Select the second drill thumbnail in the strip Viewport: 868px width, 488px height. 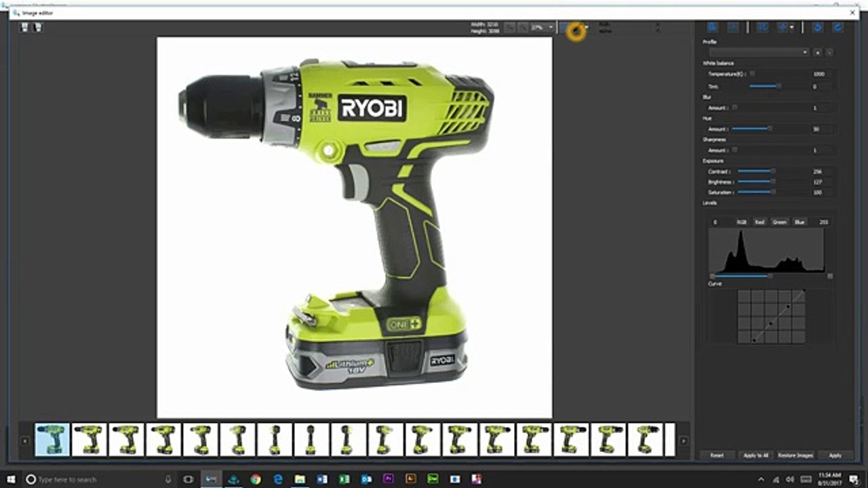pyautogui.click(x=90, y=440)
